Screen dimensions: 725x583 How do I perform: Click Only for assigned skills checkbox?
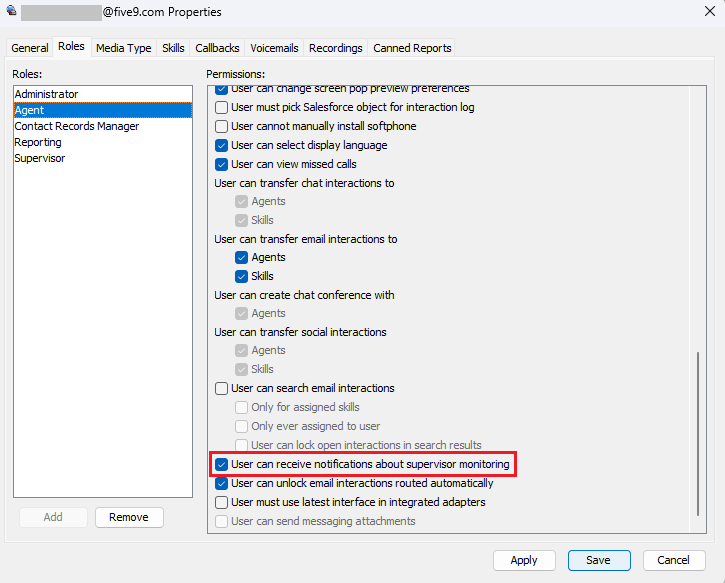coord(241,407)
